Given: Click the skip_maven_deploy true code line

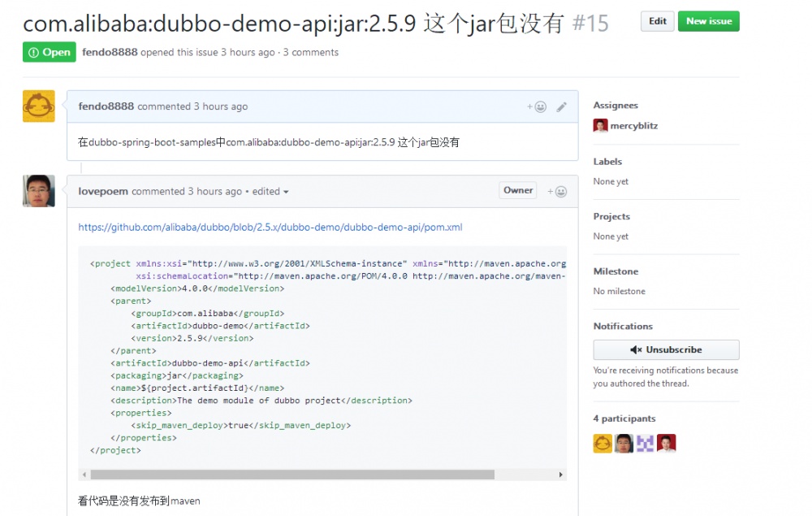Looking at the screenshot, I should (241, 425).
